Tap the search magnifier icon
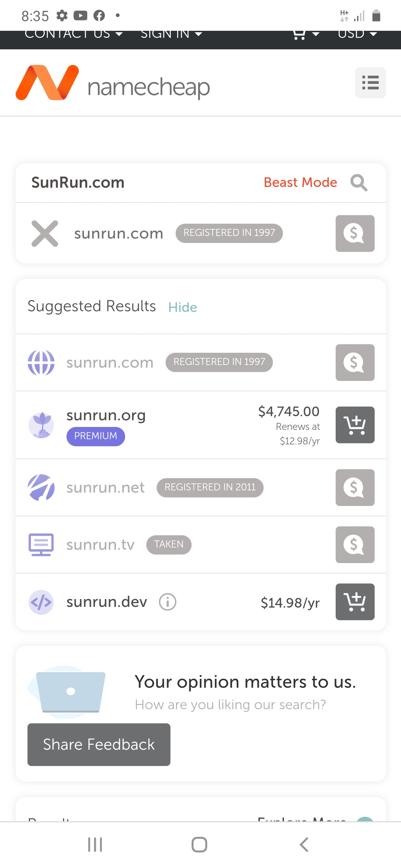The width and height of the screenshot is (401, 868). tap(359, 183)
